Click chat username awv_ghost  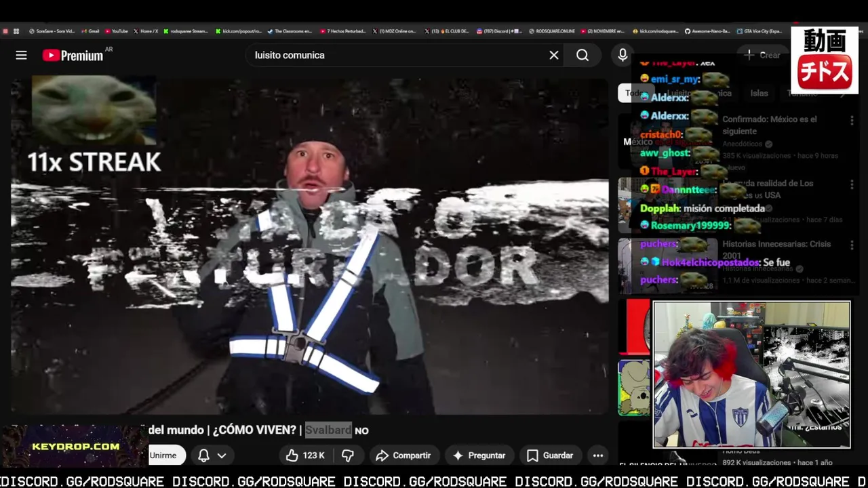[x=665, y=153]
